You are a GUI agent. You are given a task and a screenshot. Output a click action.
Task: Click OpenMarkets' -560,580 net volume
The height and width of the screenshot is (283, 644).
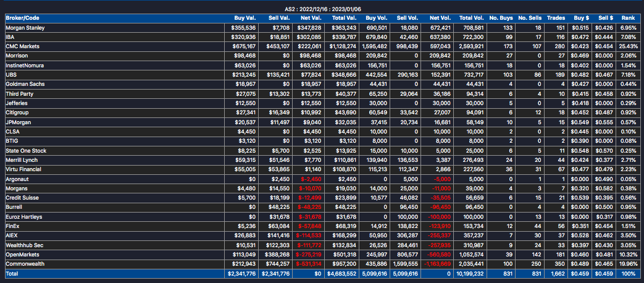click(x=437, y=254)
